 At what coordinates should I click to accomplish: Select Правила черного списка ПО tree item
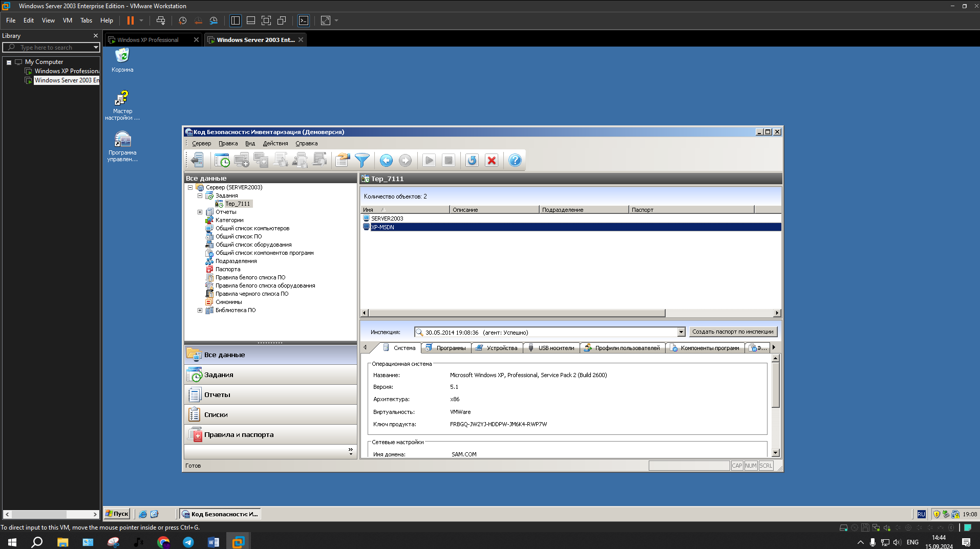[x=251, y=294]
